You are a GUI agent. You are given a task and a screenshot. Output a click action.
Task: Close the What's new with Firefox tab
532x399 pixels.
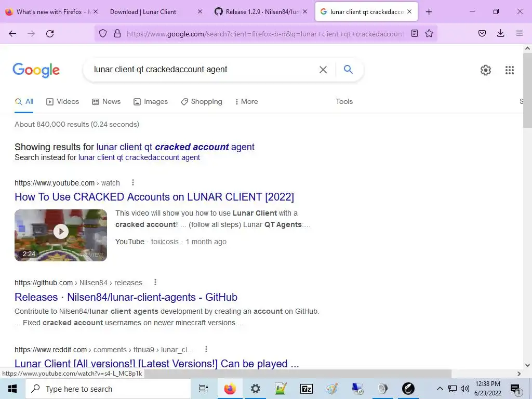tap(96, 11)
